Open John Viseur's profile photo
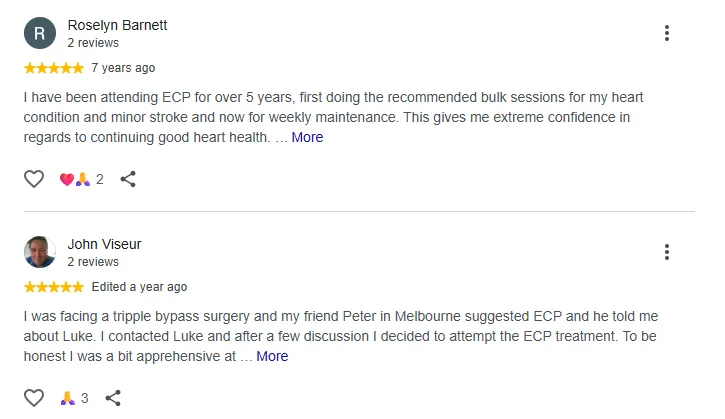The image size is (725, 419). click(x=40, y=252)
